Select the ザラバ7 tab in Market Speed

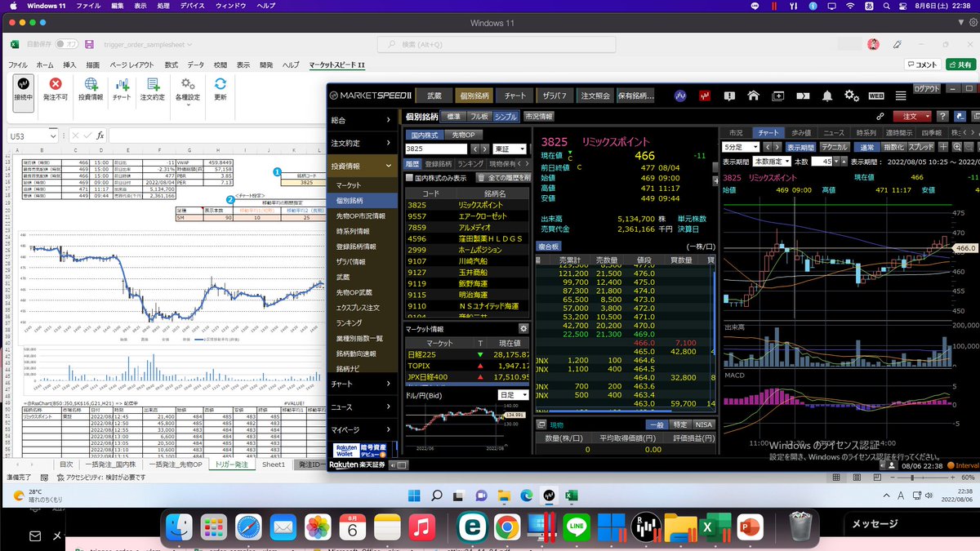point(554,96)
